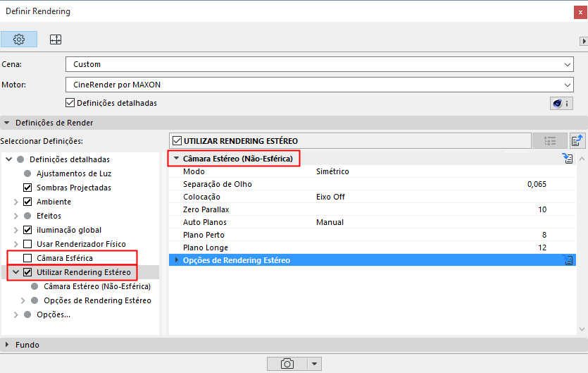Switch to the size settings tab icon

click(x=56, y=39)
